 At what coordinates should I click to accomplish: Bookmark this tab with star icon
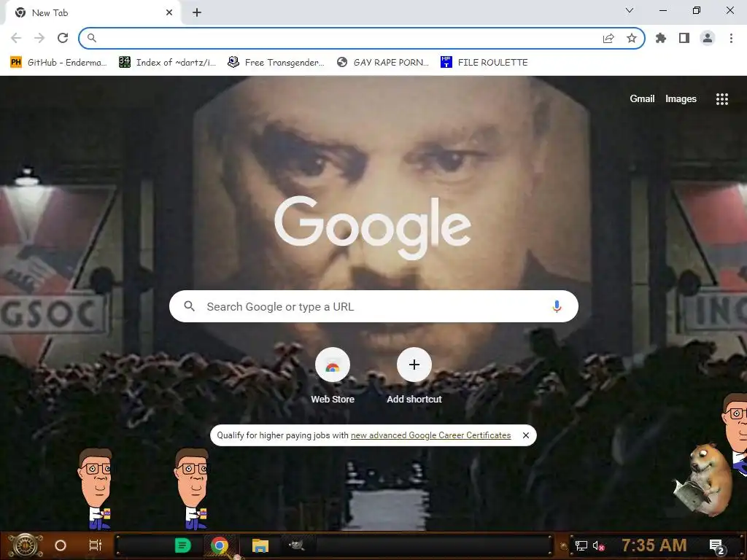[x=632, y=38]
